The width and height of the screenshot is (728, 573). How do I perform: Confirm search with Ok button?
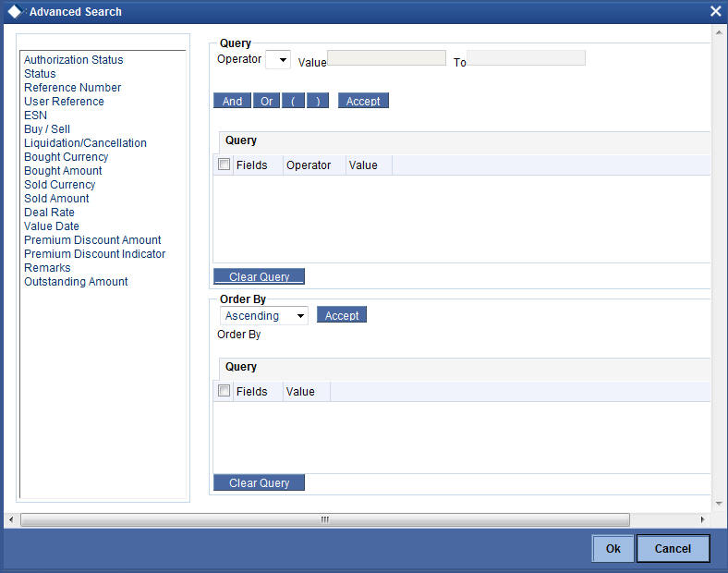[x=613, y=548]
